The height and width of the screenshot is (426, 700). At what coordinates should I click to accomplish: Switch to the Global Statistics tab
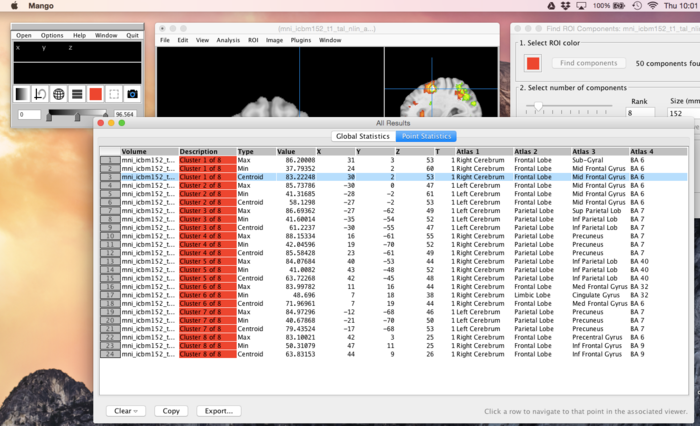(x=362, y=136)
